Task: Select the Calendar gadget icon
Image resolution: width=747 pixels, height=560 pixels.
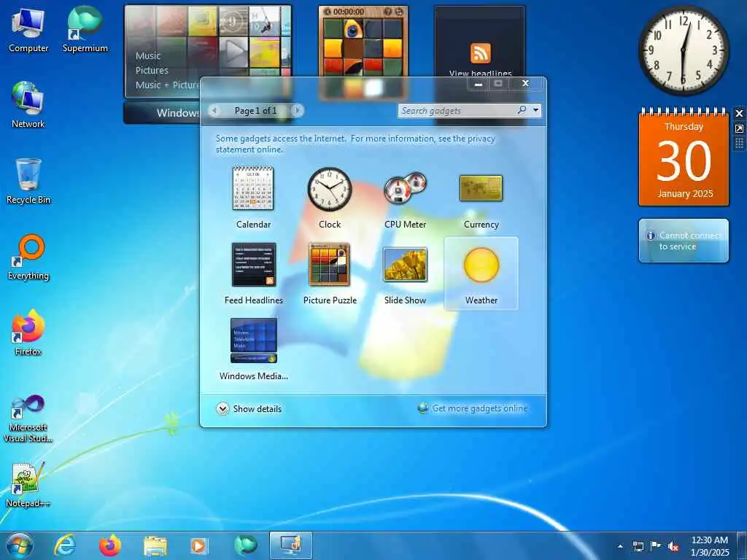Action: tap(253, 189)
